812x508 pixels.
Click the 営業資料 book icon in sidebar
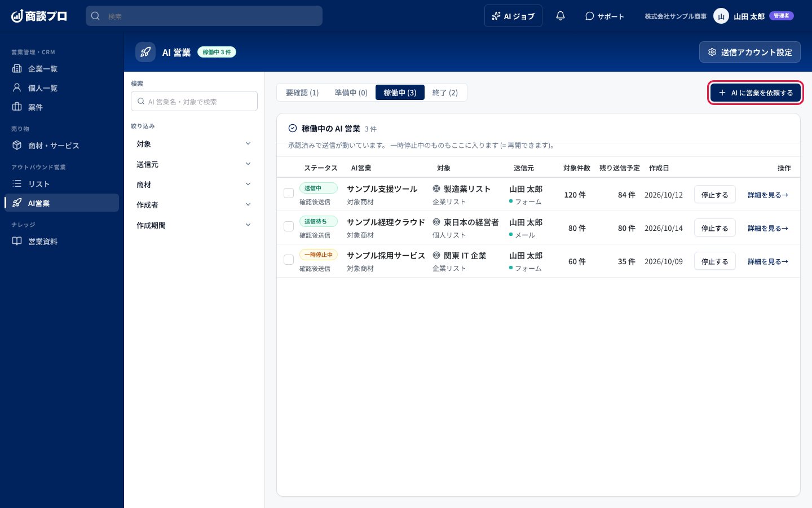(17, 241)
